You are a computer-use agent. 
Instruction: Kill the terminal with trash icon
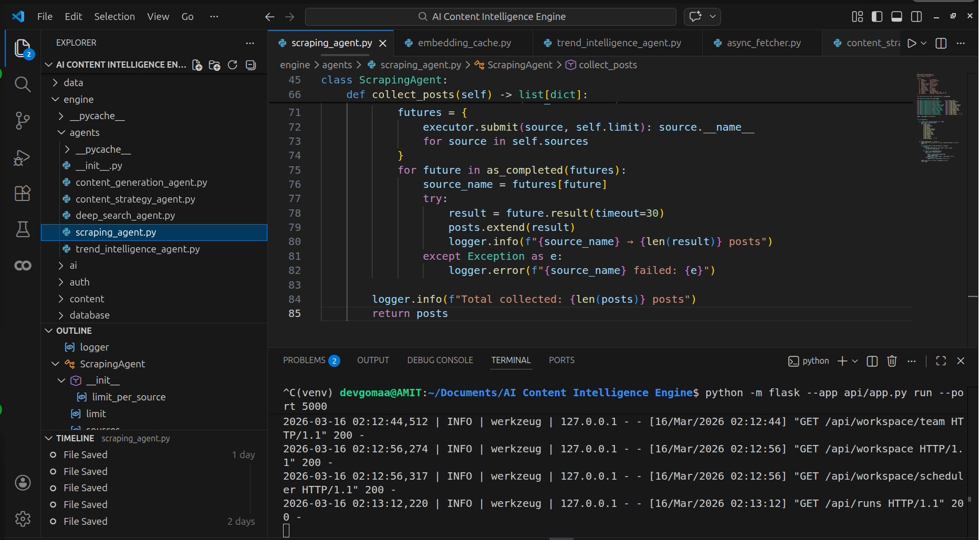point(891,361)
